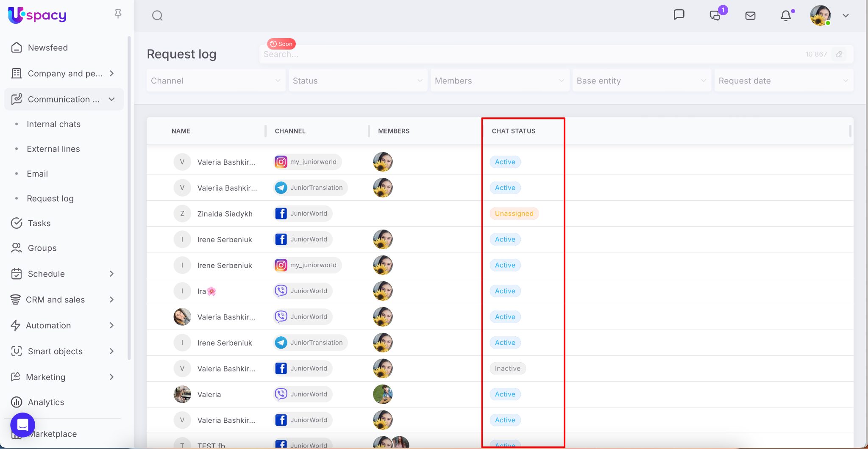The height and width of the screenshot is (449, 868).
Task: Open the mail envelope icon in header
Action: 750,16
